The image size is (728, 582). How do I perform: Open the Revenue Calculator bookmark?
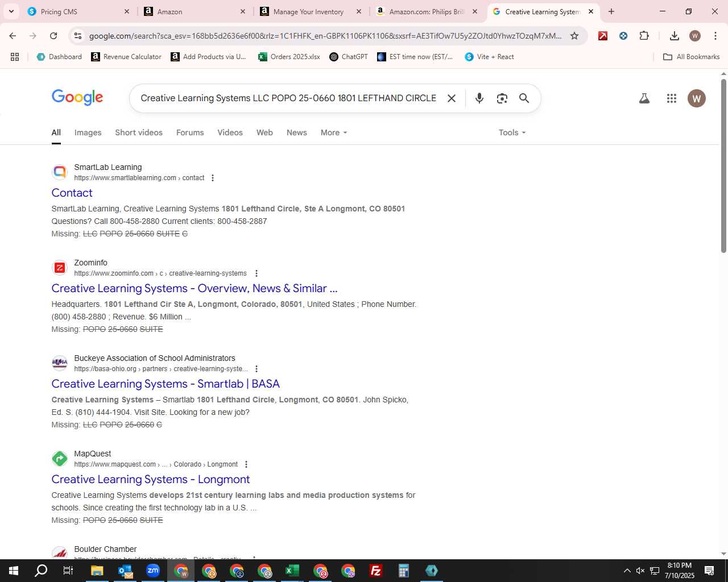pos(126,57)
